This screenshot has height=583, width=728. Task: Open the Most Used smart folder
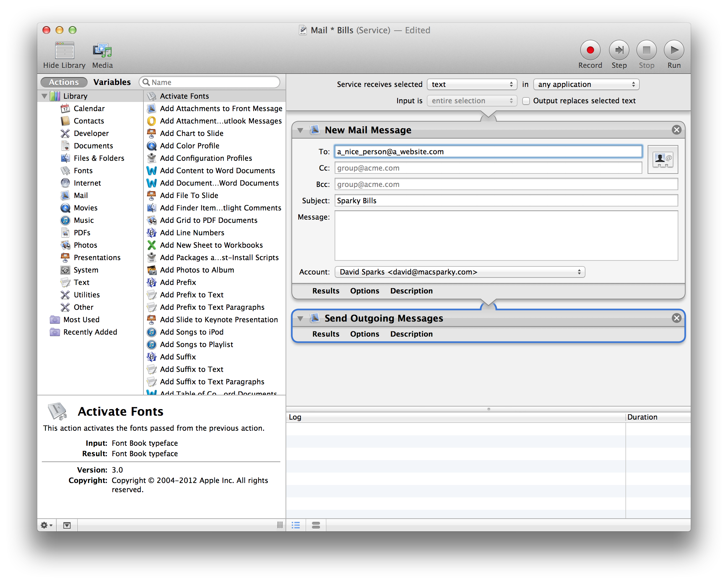[81, 320]
